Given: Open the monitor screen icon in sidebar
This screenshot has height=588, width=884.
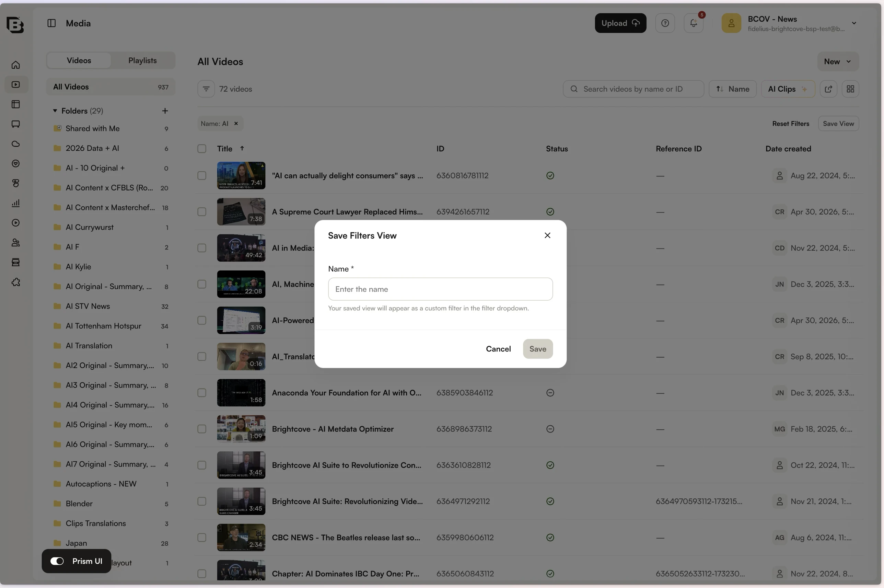Looking at the screenshot, I should [16, 124].
